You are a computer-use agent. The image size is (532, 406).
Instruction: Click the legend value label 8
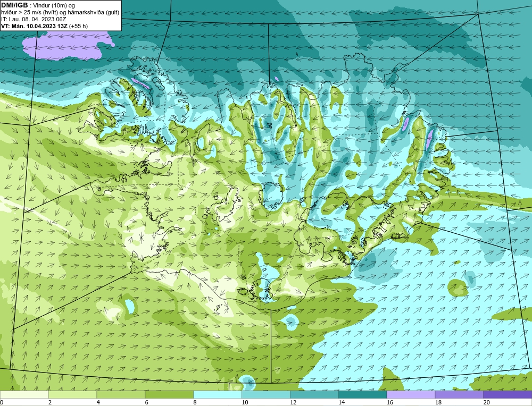(195, 402)
